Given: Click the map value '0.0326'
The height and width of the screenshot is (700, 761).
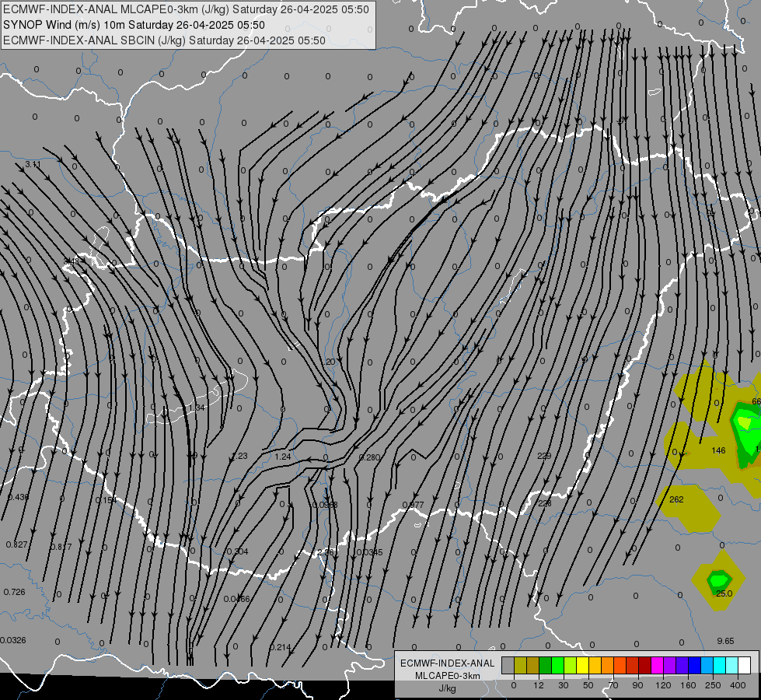Looking at the screenshot, I should (13, 640).
